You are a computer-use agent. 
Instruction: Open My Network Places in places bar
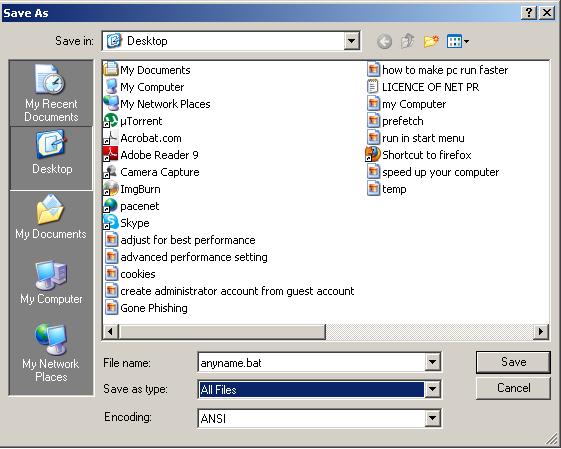click(x=51, y=353)
